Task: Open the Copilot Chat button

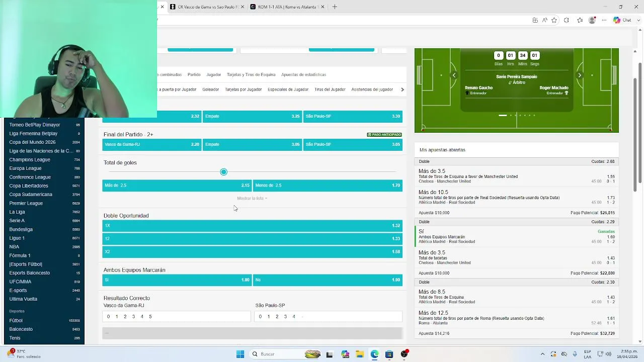Action: point(622,20)
